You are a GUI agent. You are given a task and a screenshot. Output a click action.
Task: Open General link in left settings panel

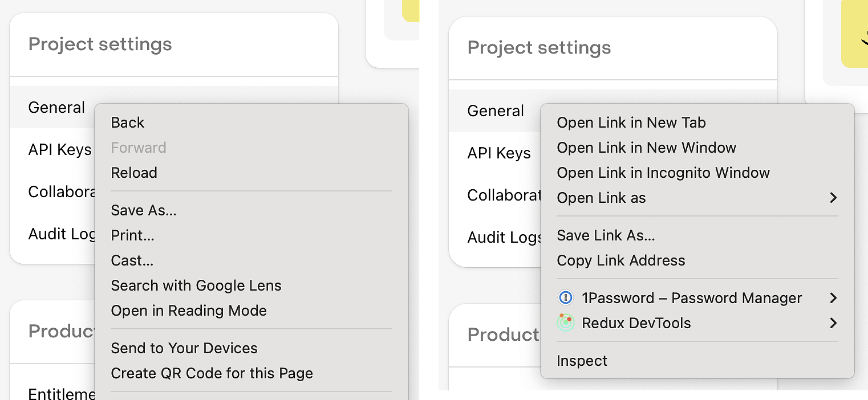(56, 107)
